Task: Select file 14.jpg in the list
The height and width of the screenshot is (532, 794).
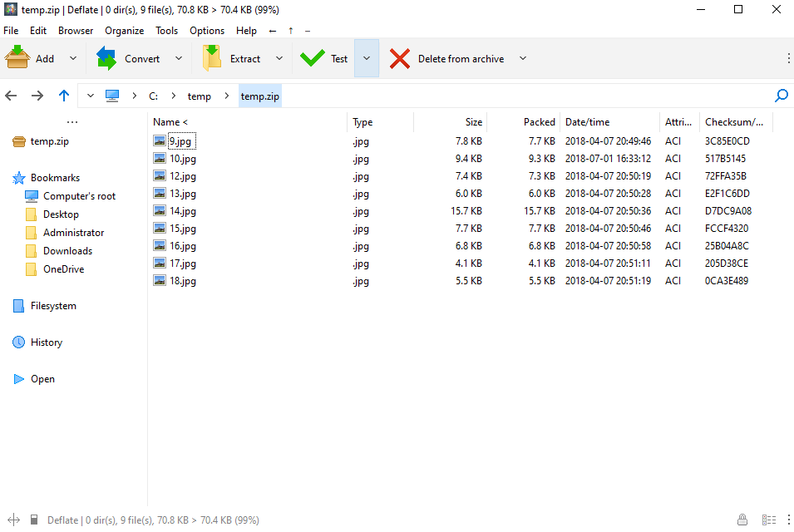Action: point(182,211)
